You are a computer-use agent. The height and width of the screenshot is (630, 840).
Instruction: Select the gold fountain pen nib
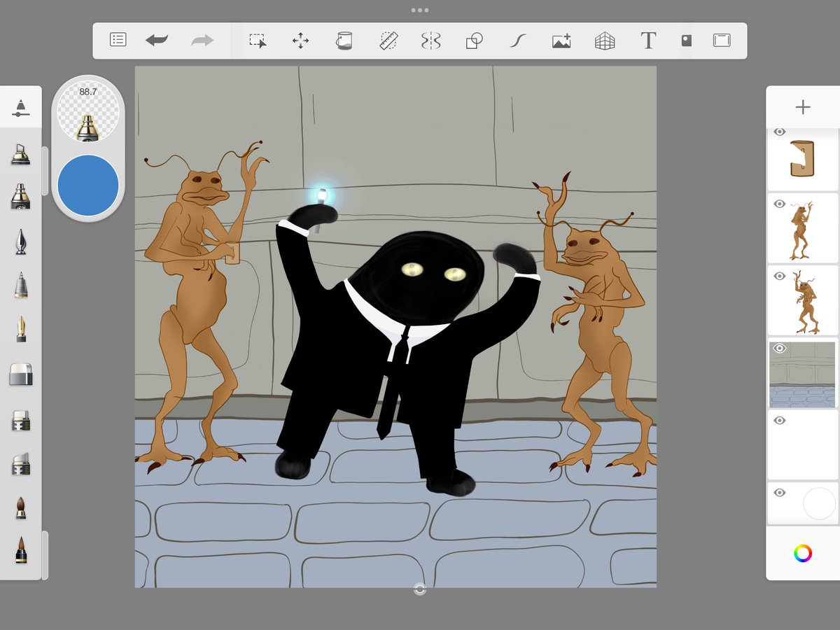tap(21, 329)
